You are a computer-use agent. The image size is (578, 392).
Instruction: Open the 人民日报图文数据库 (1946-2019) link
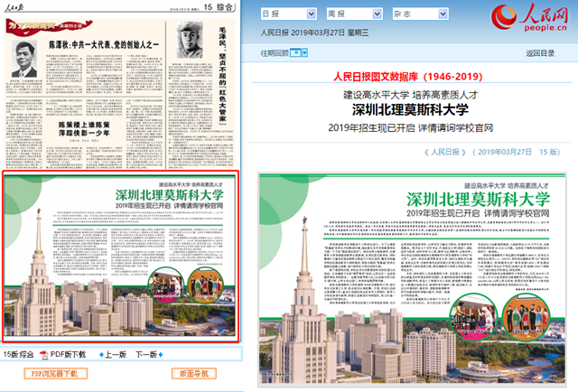coord(414,78)
